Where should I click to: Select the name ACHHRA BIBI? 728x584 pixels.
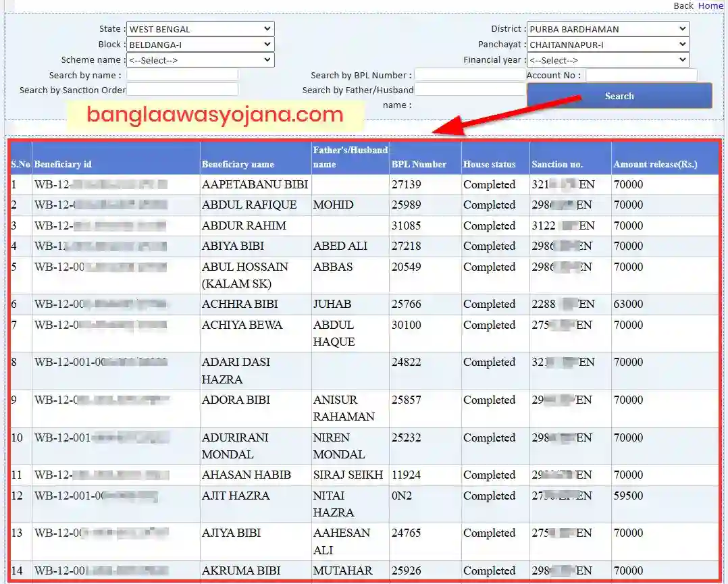(240, 304)
